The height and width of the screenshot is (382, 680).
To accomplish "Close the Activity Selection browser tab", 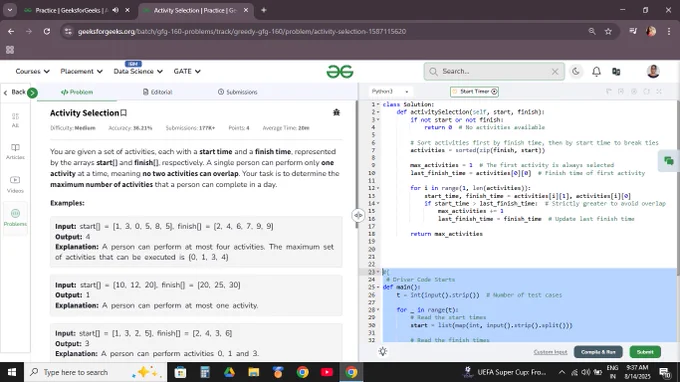I will 245,10.
